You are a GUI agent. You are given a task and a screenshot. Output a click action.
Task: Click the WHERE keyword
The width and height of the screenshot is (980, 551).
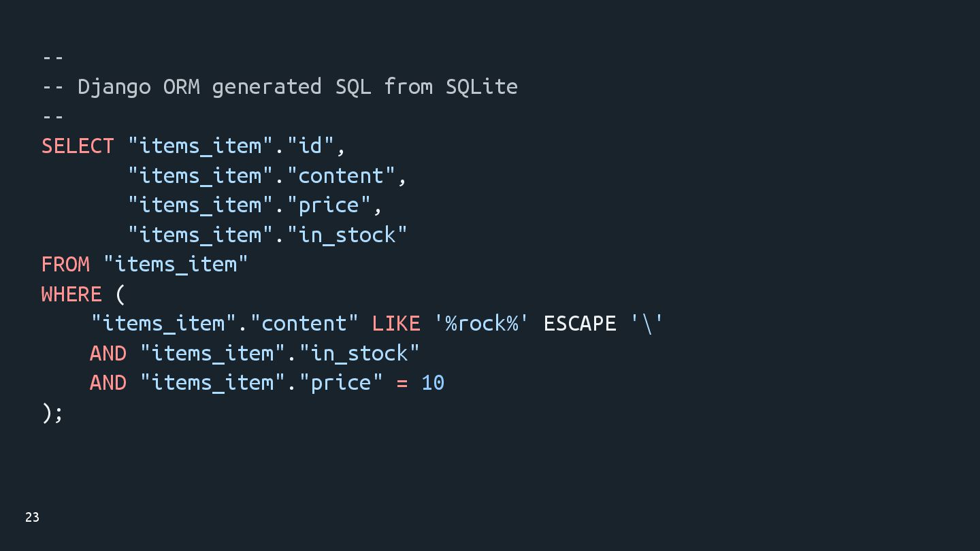click(x=71, y=294)
